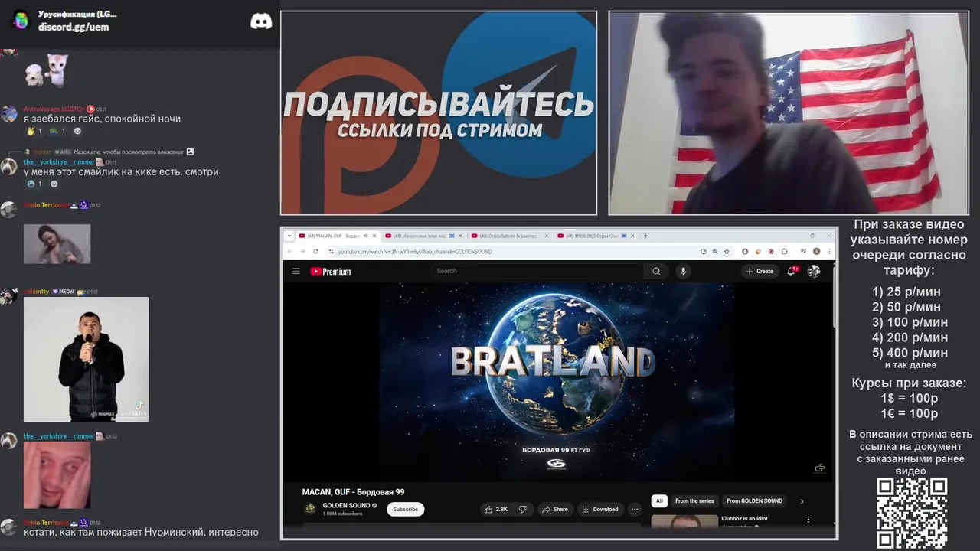This screenshot has height=551, width=980.
Task: Open the tab search dropdown arrow
Action: (289, 236)
